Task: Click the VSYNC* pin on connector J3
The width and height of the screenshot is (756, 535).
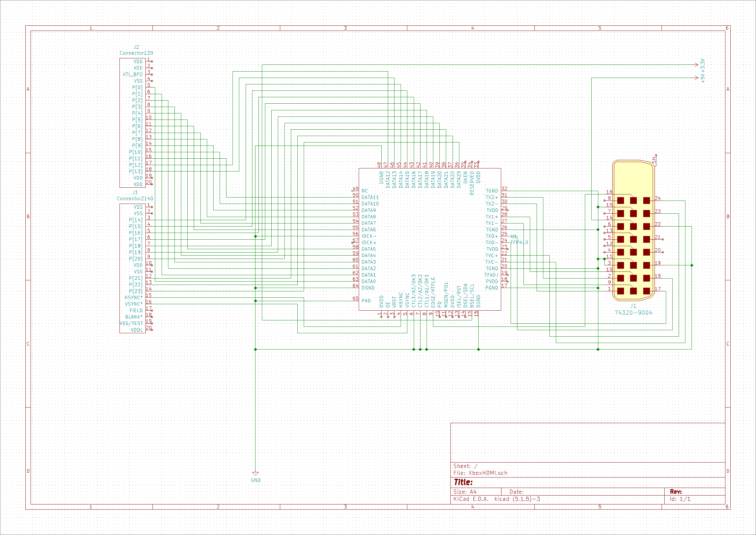Action: pos(134,304)
